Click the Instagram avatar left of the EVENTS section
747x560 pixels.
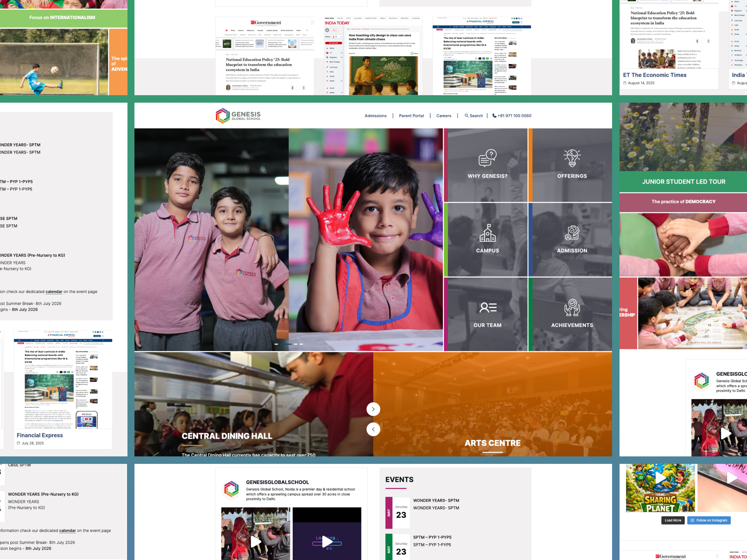tap(231, 489)
